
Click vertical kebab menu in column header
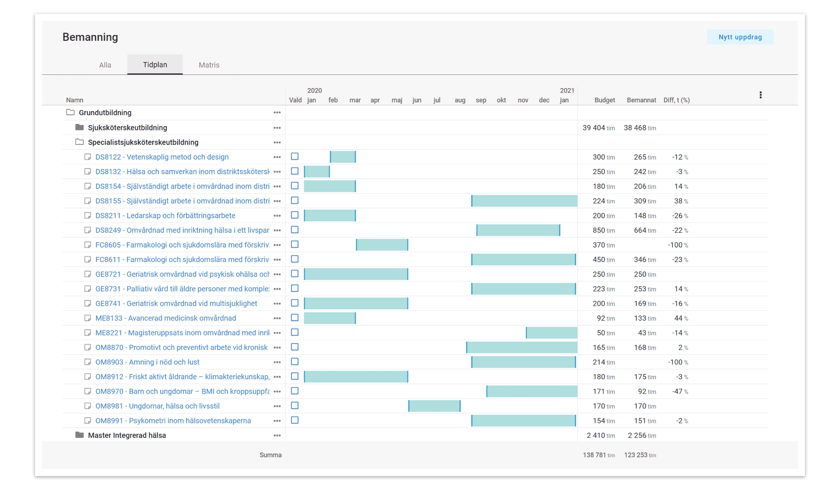pos(760,95)
